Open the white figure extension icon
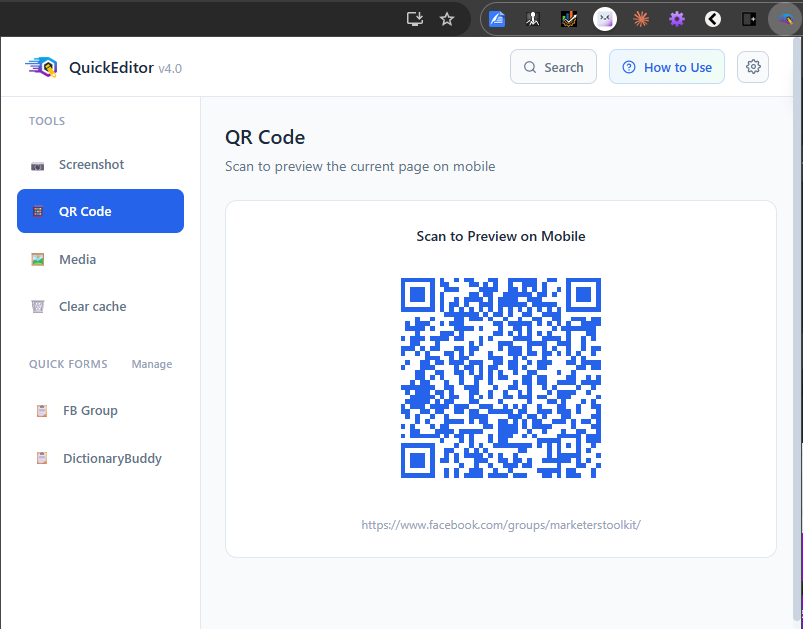This screenshot has width=803, height=629. pos(533,19)
